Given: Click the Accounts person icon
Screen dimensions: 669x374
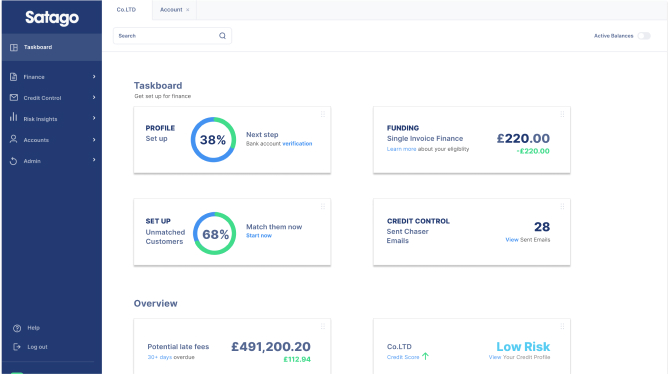Looking at the screenshot, I should click(14, 139).
